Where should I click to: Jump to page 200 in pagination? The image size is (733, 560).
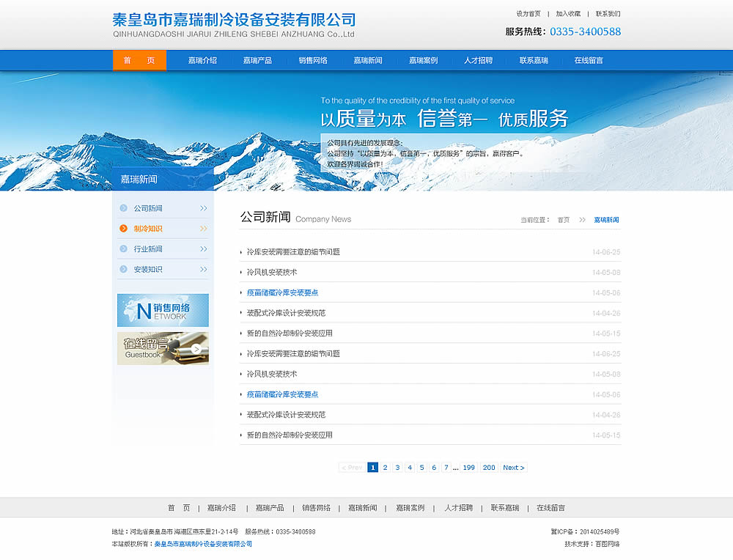(x=489, y=468)
